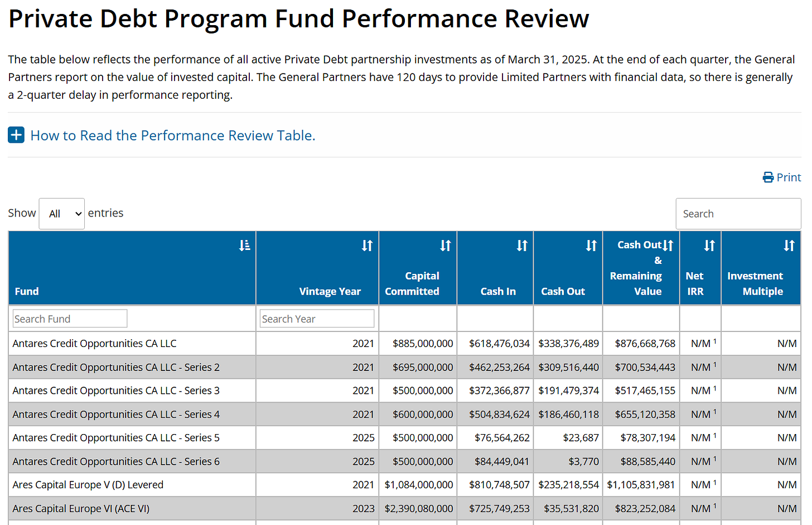The image size is (812, 525).
Task: Open the Show entries dropdown
Action: point(62,214)
